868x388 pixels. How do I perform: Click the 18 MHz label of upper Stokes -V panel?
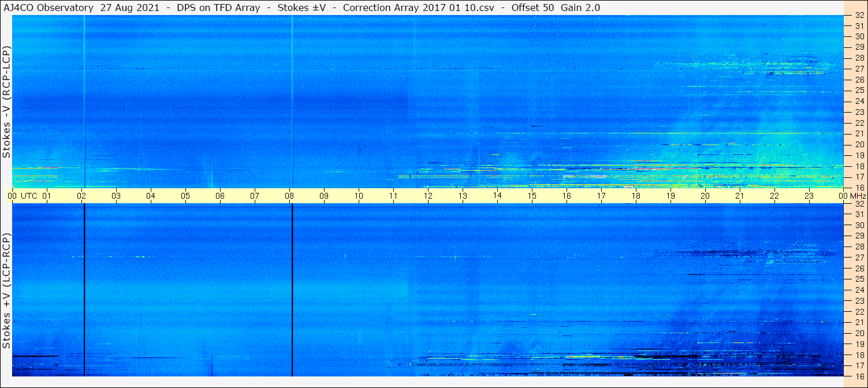(859, 166)
